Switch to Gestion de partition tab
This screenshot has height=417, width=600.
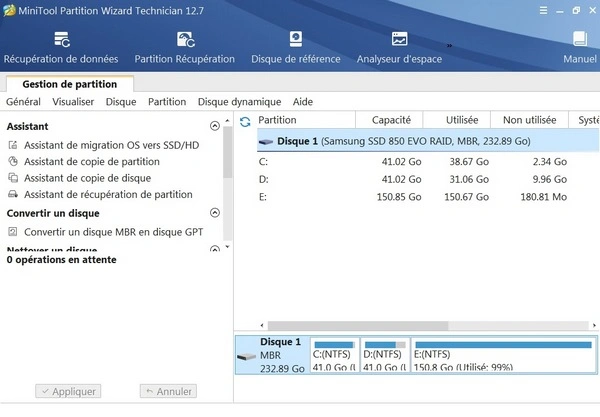[x=69, y=84]
